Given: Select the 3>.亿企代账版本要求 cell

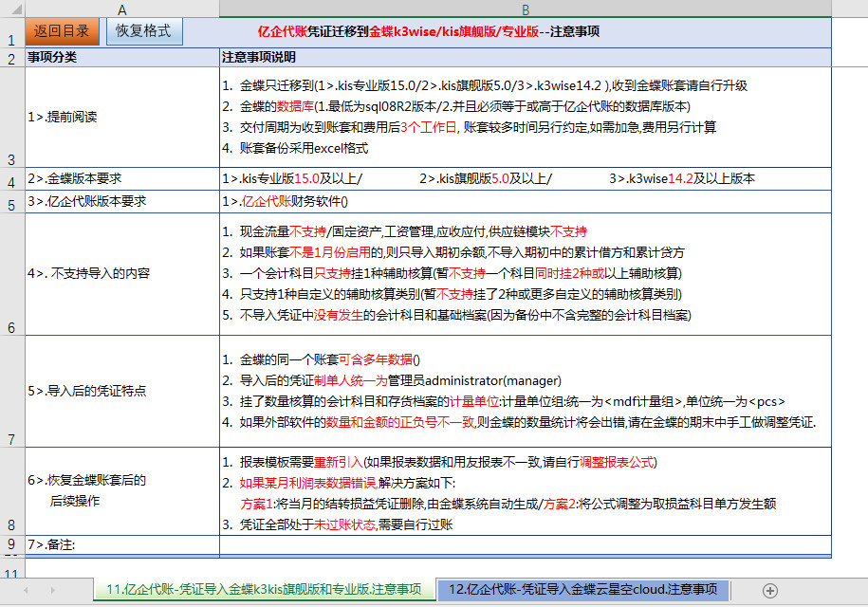Looking at the screenshot, I should click(x=121, y=201).
